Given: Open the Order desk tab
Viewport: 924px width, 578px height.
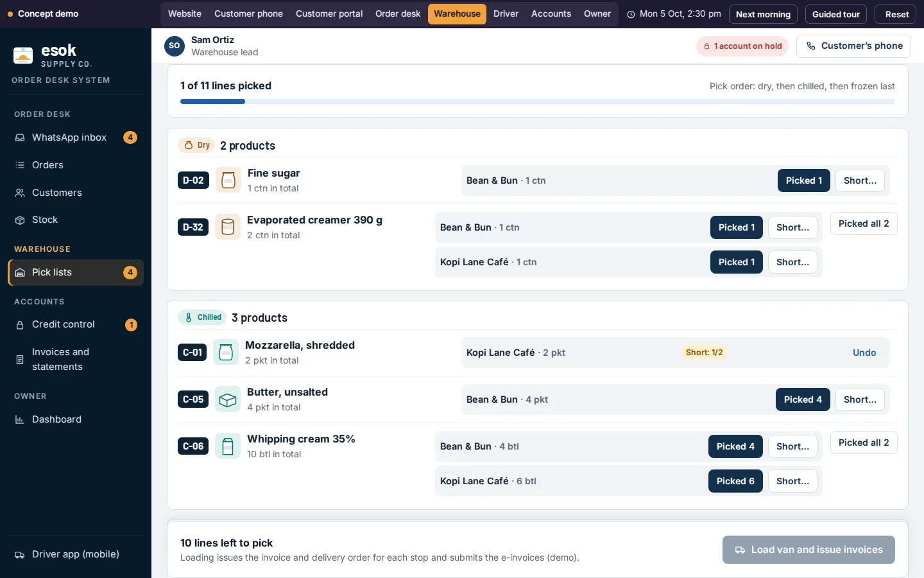Looking at the screenshot, I should click(398, 13).
